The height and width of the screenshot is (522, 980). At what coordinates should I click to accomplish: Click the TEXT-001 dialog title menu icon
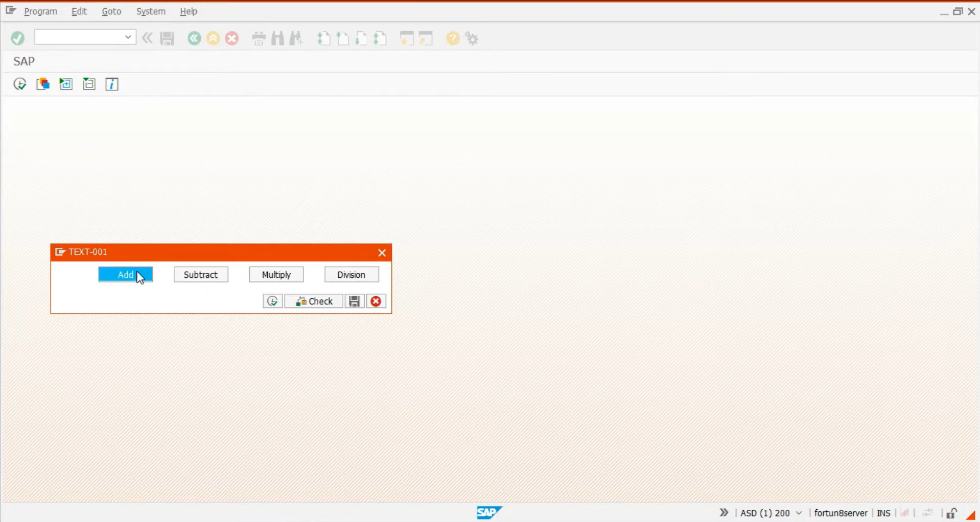pos(60,252)
